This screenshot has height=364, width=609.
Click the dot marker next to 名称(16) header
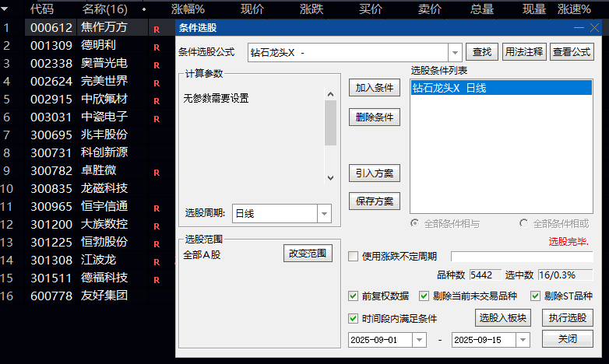coord(144,9)
